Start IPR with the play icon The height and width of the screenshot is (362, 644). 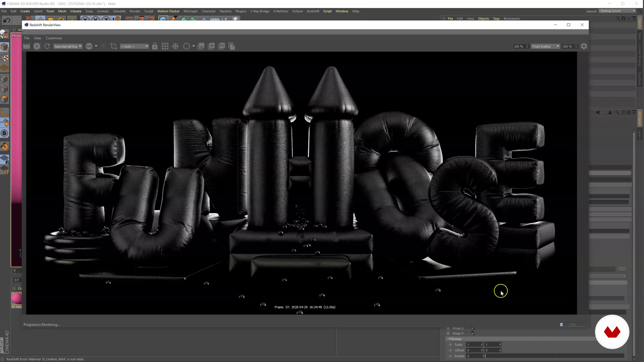(x=37, y=46)
